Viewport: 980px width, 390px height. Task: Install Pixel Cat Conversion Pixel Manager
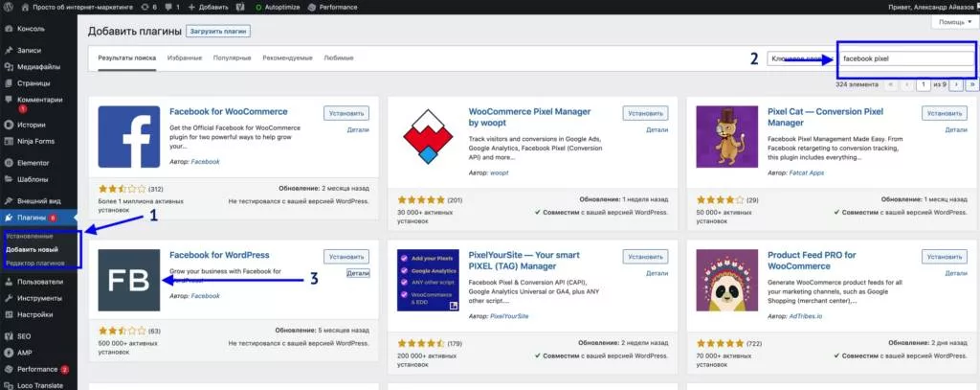tap(945, 113)
